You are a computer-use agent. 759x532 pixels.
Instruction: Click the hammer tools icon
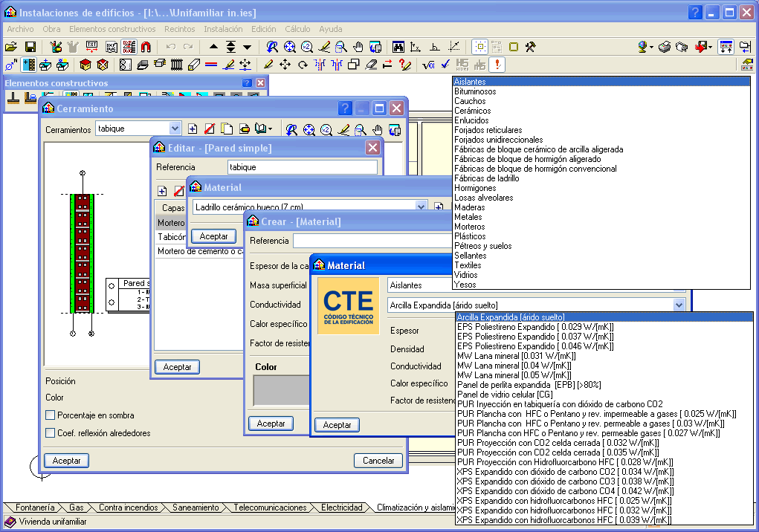tap(530, 47)
